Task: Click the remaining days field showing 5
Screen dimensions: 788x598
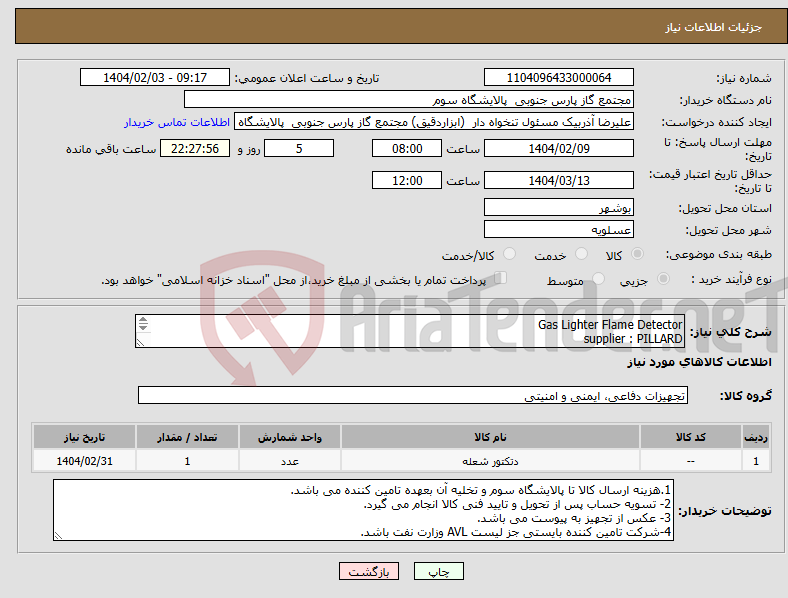Action: click(299, 149)
